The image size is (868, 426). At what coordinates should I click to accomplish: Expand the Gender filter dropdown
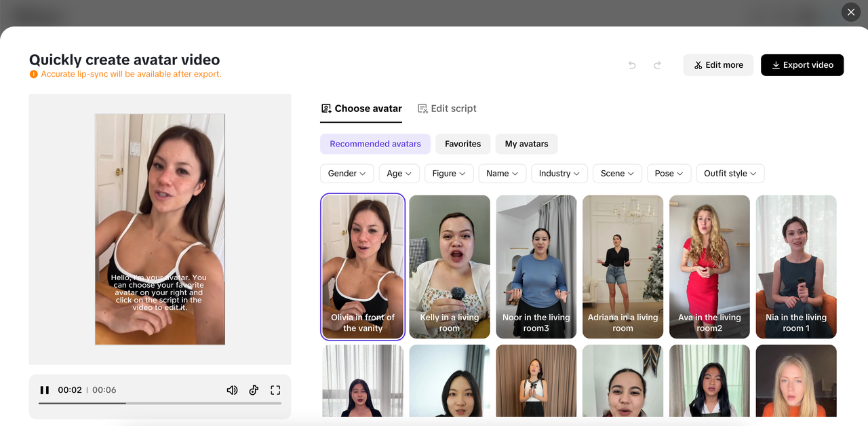[x=347, y=174]
